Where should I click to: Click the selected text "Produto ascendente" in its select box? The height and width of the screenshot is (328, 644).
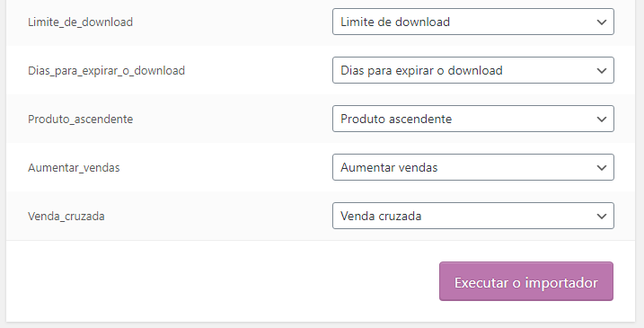click(x=396, y=120)
